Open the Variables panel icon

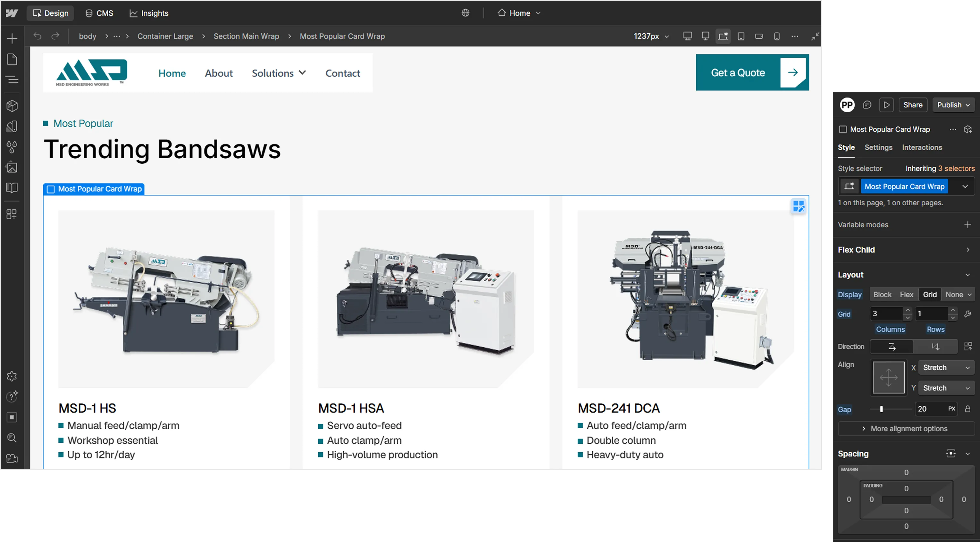click(12, 126)
